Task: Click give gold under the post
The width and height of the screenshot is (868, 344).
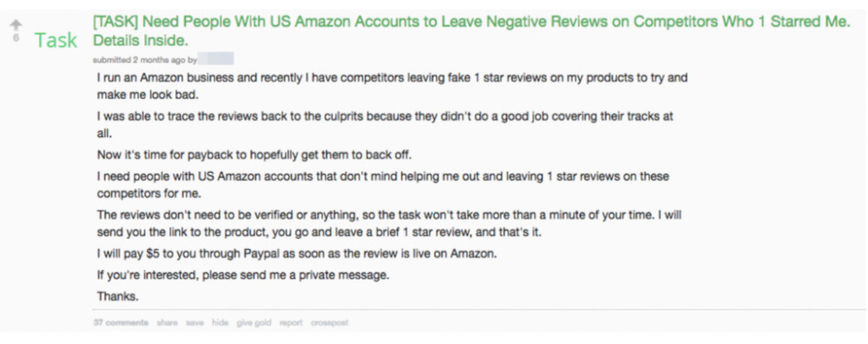Action: [x=254, y=322]
